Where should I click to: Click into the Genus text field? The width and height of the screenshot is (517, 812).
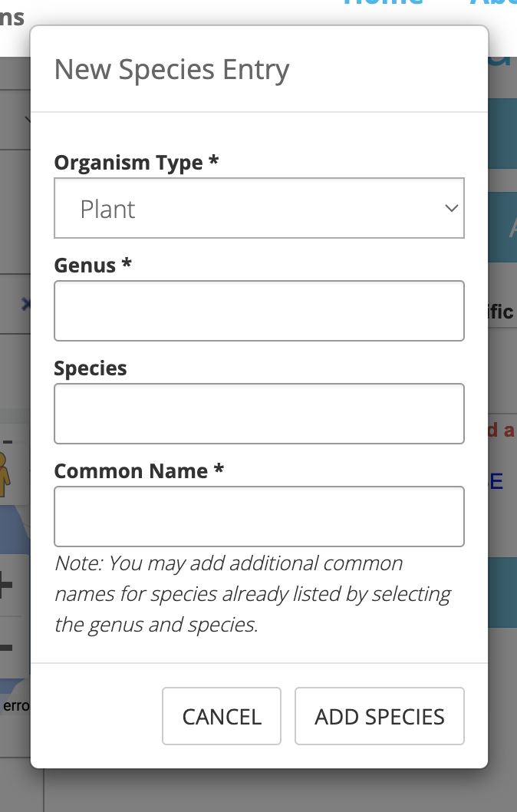pos(258,311)
